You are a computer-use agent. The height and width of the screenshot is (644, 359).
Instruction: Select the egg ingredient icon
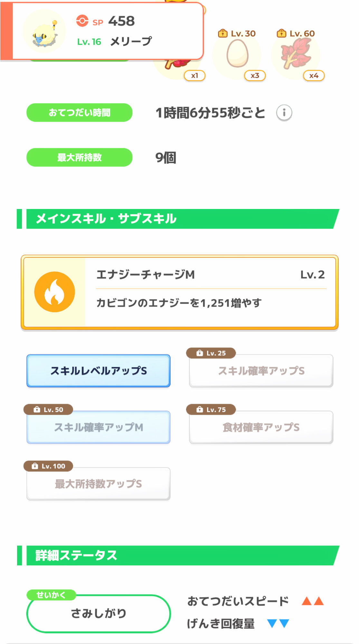pyautogui.click(x=237, y=53)
